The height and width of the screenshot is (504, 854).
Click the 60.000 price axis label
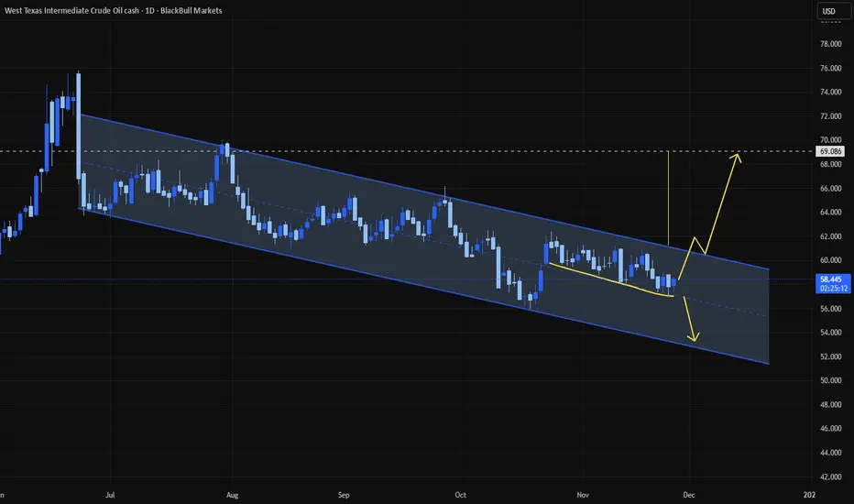click(x=830, y=260)
